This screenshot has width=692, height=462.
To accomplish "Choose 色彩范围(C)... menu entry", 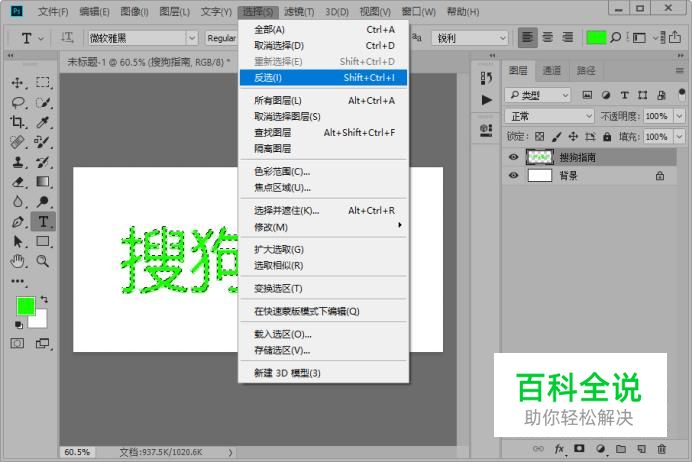I will 323,171.
